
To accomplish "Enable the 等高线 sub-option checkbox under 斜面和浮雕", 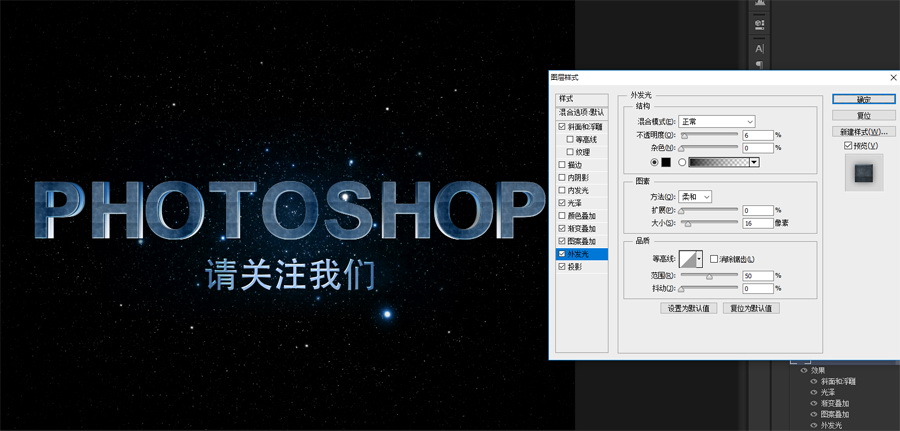I will [570, 139].
